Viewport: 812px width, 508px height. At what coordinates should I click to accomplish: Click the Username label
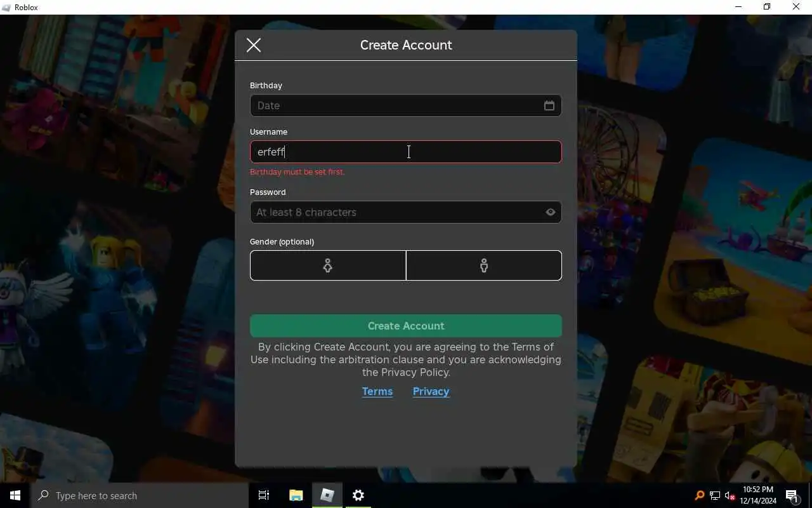(268, 132)
